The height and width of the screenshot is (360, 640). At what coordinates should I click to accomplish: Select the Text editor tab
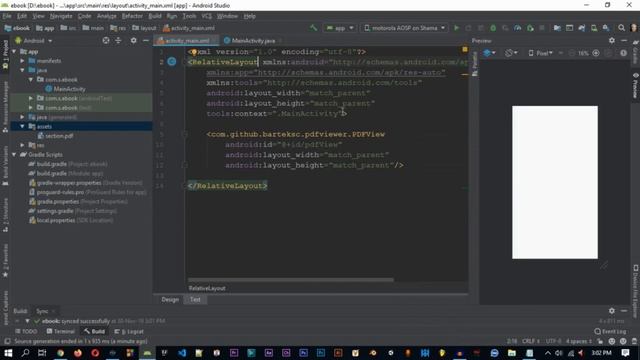pyautogui.click(x=195, y=300)
